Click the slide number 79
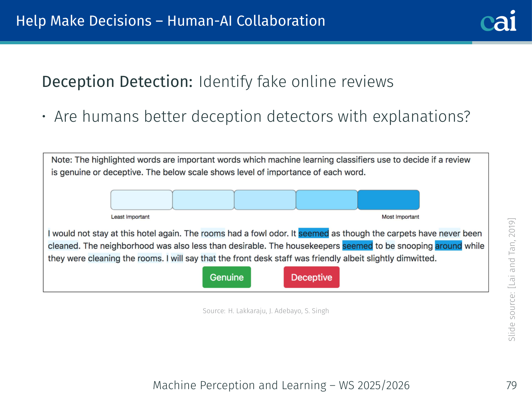This screenshot has height=399, width=532. pos(511,385)
